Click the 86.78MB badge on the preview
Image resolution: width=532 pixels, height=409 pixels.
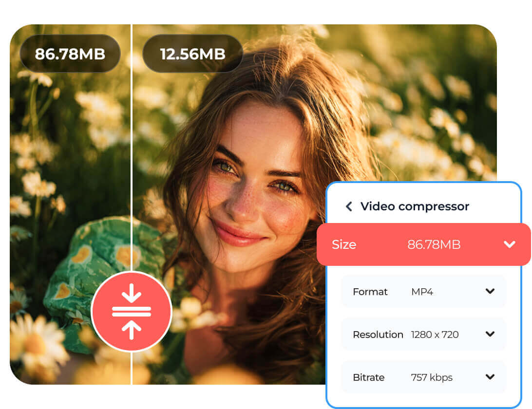[x=70, y=54]
